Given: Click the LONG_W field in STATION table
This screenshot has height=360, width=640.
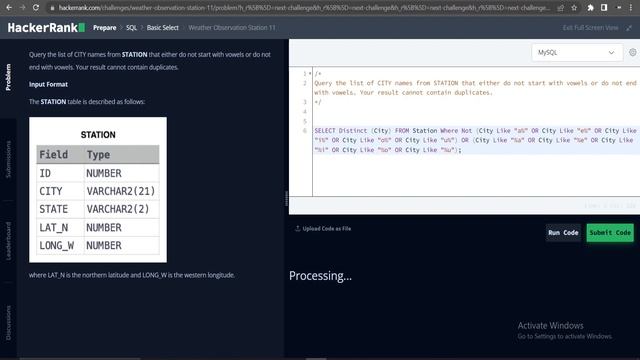Looking at the screenshot, I should 56,245.
